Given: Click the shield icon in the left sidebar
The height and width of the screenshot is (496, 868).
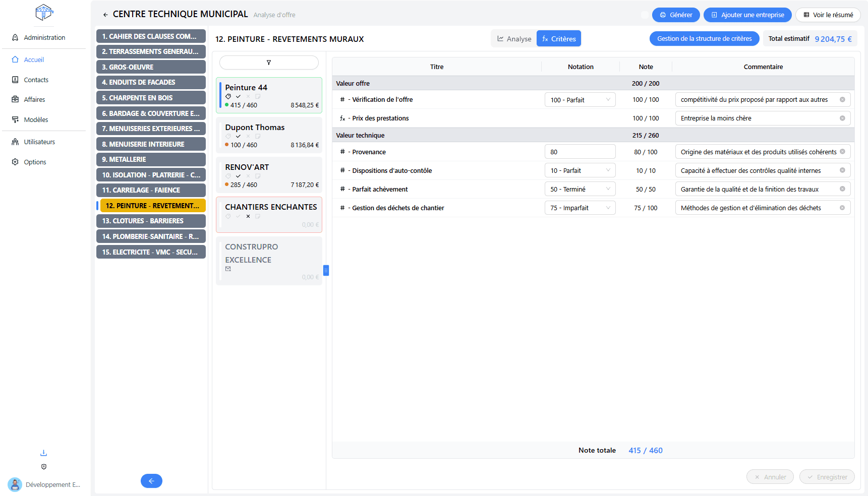Looking at the screenshot, I should pos(44,467).
